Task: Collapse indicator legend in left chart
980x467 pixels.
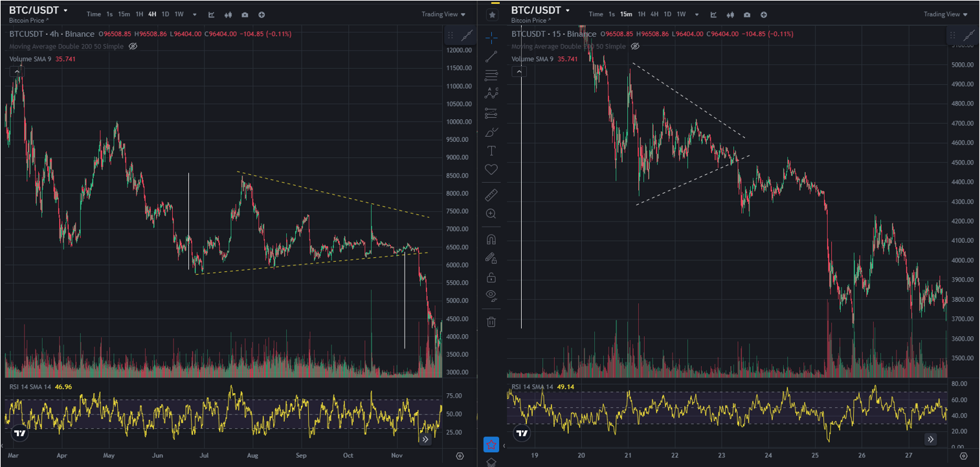Action: [17, 72]
